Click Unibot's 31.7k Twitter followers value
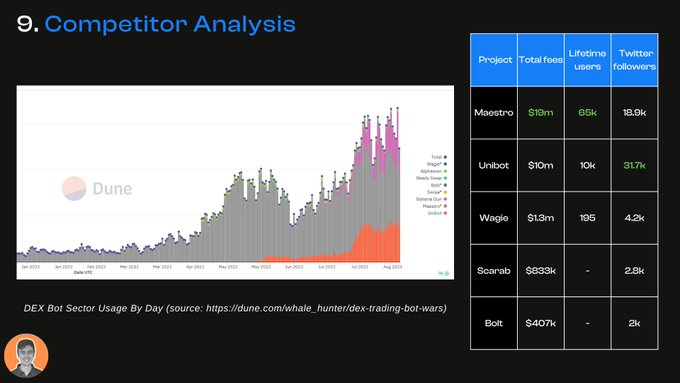The image size is (680, 383). tap(634, 165)
